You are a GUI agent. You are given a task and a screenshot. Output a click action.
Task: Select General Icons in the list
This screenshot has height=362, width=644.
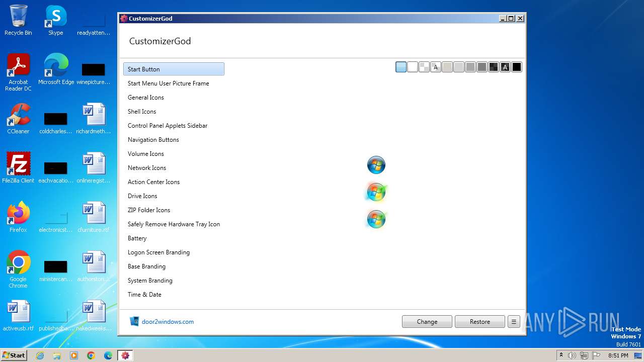tap(174, 97)
